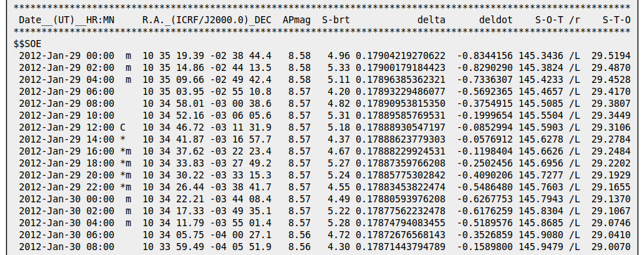Screen dimensions: 644x255
Task: Click the 2012-Jan-30 08:00 date entry
Action: click(67, 247)
